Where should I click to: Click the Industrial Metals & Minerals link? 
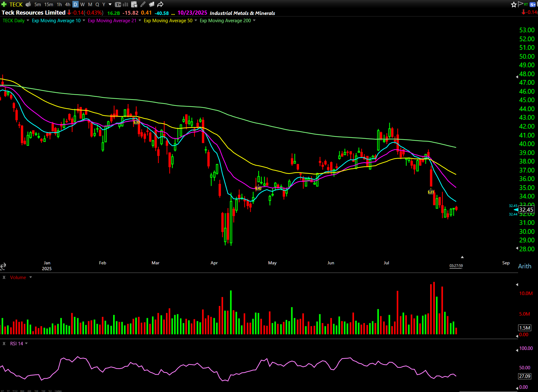pos(242,13)
